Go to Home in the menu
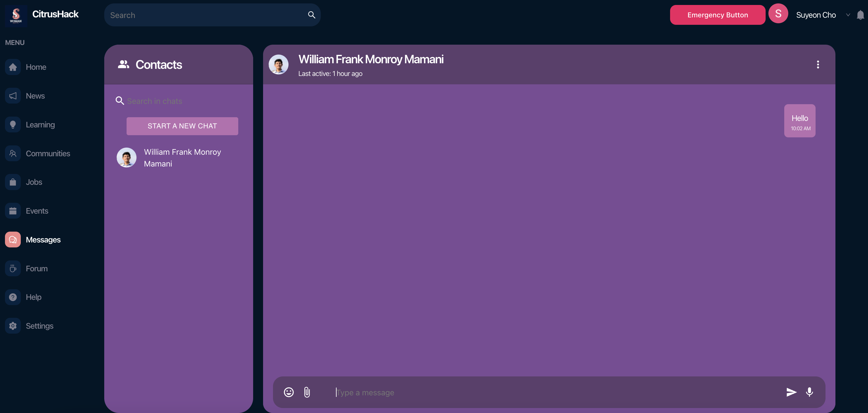 [36, 67]
